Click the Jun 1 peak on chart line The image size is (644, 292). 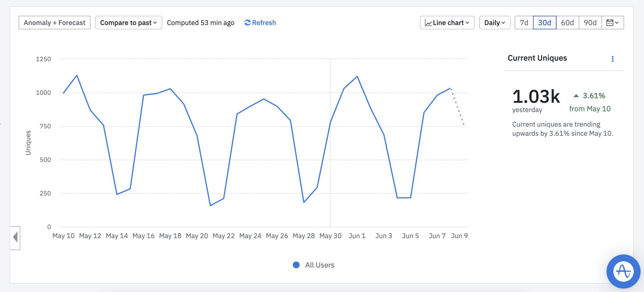pos(357,76)
